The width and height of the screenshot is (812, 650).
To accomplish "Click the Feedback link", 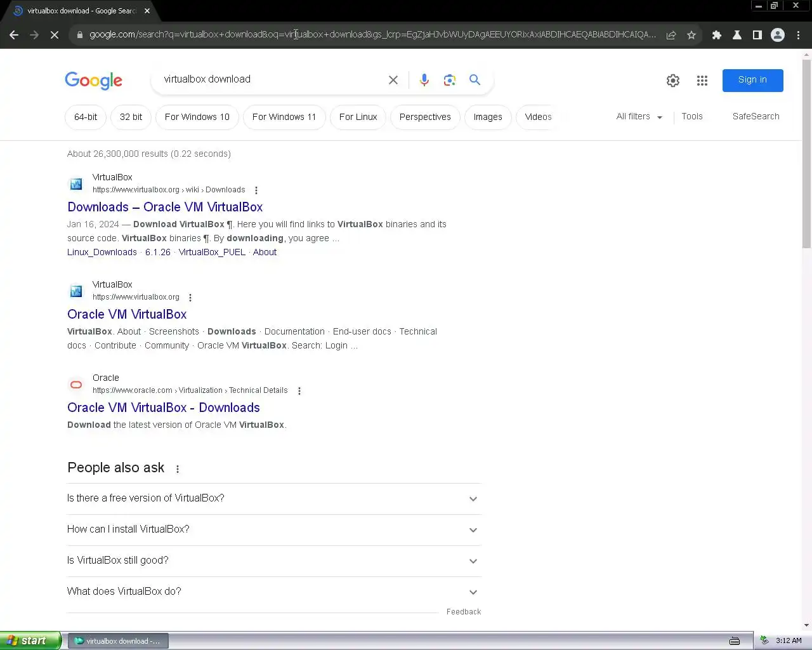I will (464, 612).
